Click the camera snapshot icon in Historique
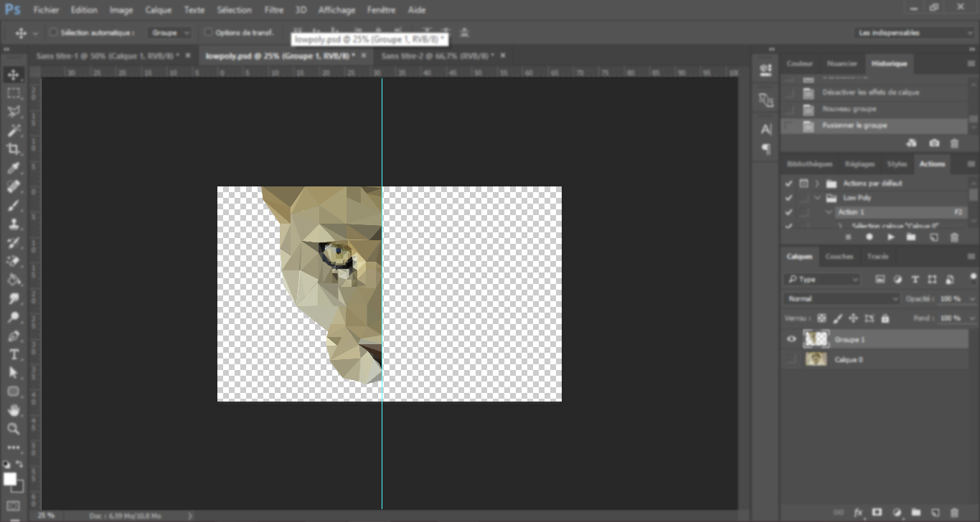The height and width of the screenshot is (522, 980). [933, 143]
